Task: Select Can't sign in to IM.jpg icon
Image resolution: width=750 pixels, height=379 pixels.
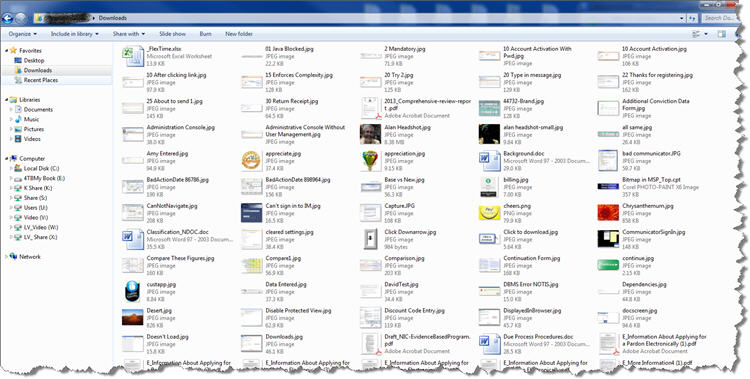Action: pyautogui.click(x=251, y=213)
